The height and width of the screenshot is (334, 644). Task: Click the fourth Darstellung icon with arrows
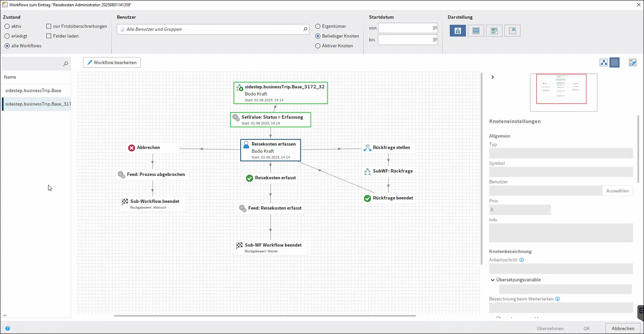[512, 31]
